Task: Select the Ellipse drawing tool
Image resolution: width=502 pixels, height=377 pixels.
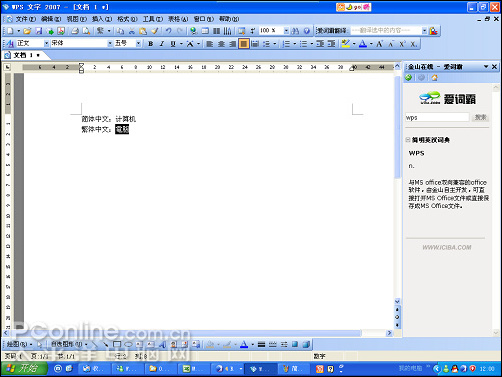Action: [x=128, y=344]
